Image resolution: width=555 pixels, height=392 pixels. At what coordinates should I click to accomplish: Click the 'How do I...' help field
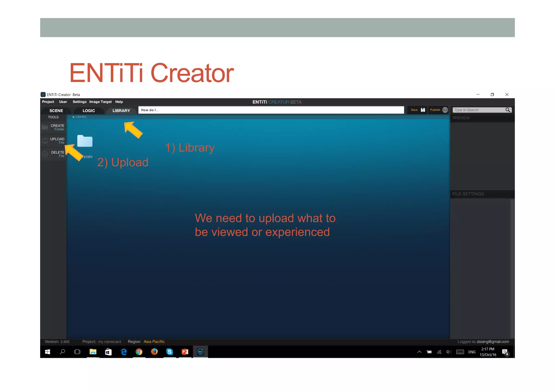271,110
